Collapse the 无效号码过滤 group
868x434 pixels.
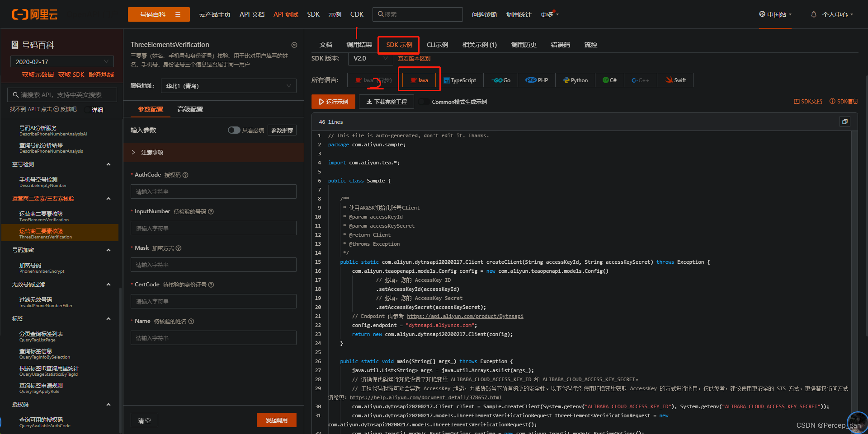(108, 285)
